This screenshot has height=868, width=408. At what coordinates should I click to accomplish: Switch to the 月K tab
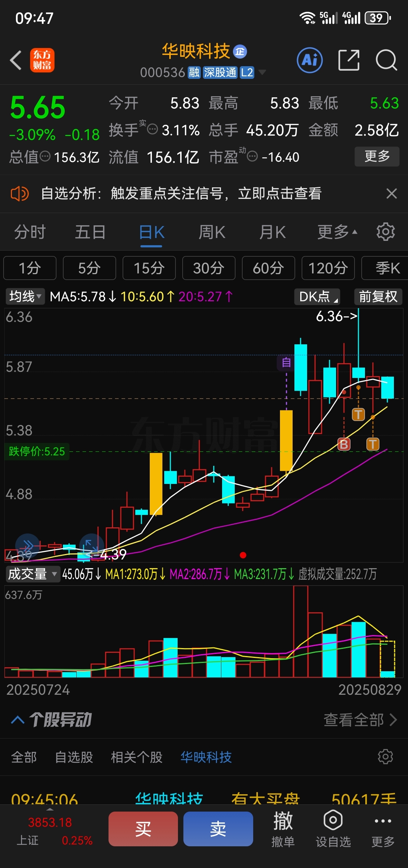tap(273, 232)
